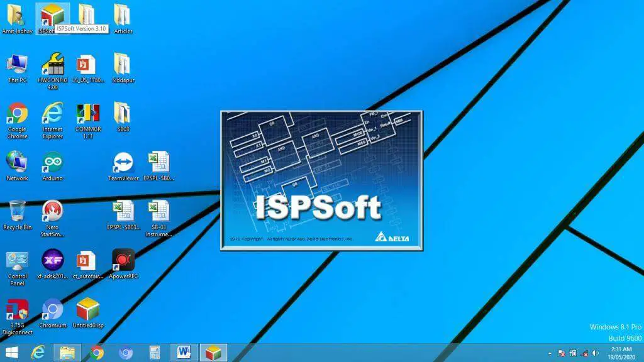
Task: Click the power status tray icon
Action: click(573, 353)
